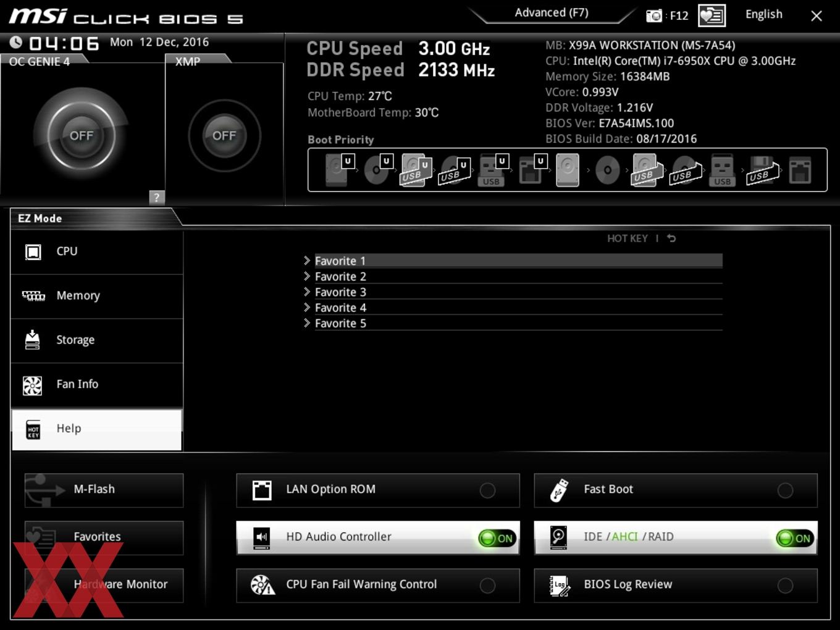This screenshot has height=630, width=840.
Task: Select the UEFI CD/DVD boot device icon
Action: [378, 170]
